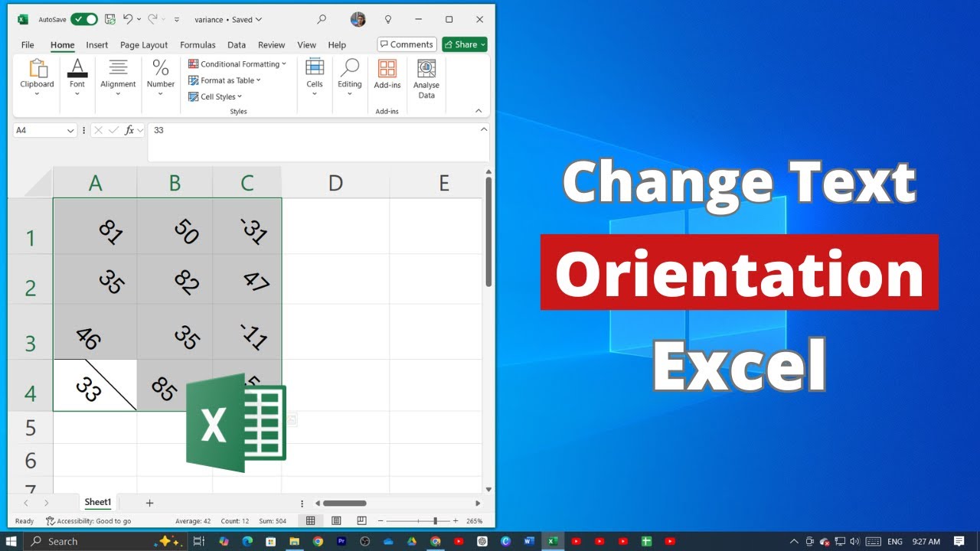Open the Number format group
980x551 pixels.
point(161,78)
